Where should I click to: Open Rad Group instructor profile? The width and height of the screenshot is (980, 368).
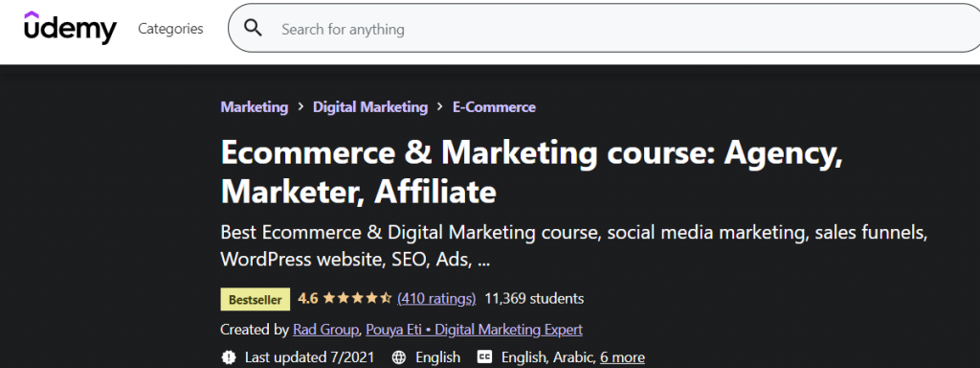(x=325, y=330)
